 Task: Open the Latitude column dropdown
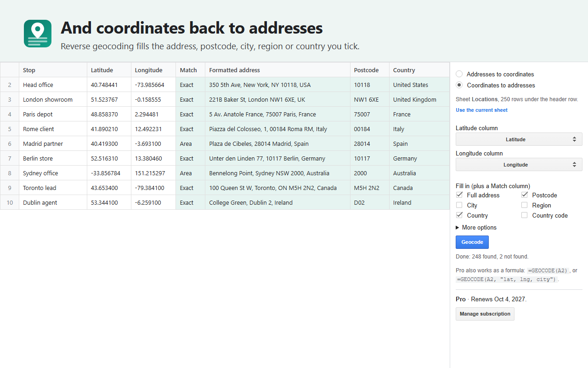tap(519, 139)
